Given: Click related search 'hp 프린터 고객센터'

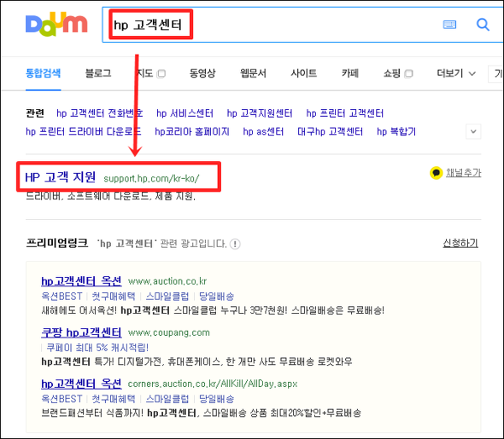Looking at the screenshot, I should click(345, 113).
